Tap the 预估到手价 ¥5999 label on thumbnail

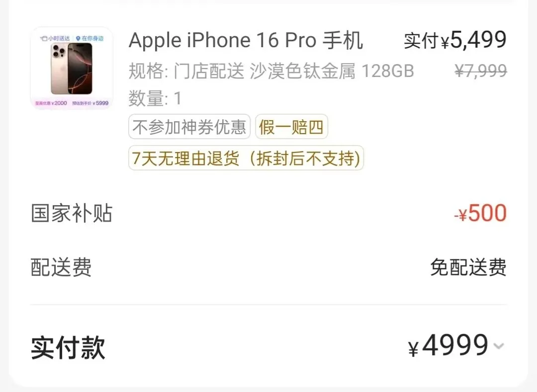(90, 103)
